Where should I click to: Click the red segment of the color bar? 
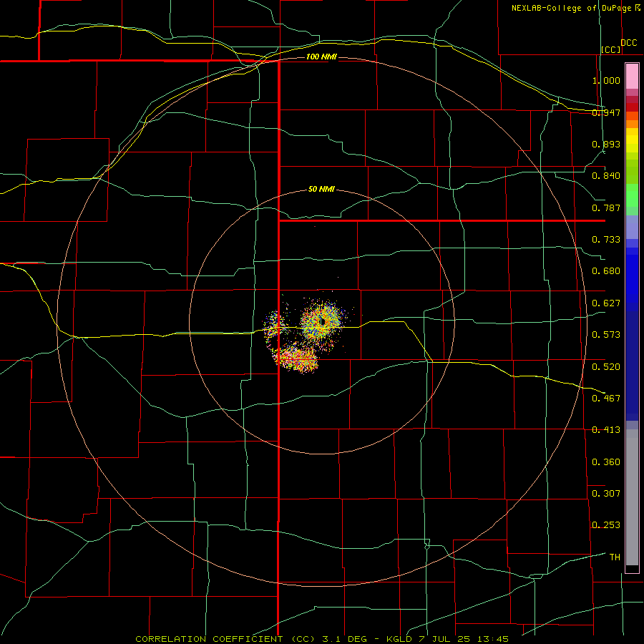tap(632, 107)
